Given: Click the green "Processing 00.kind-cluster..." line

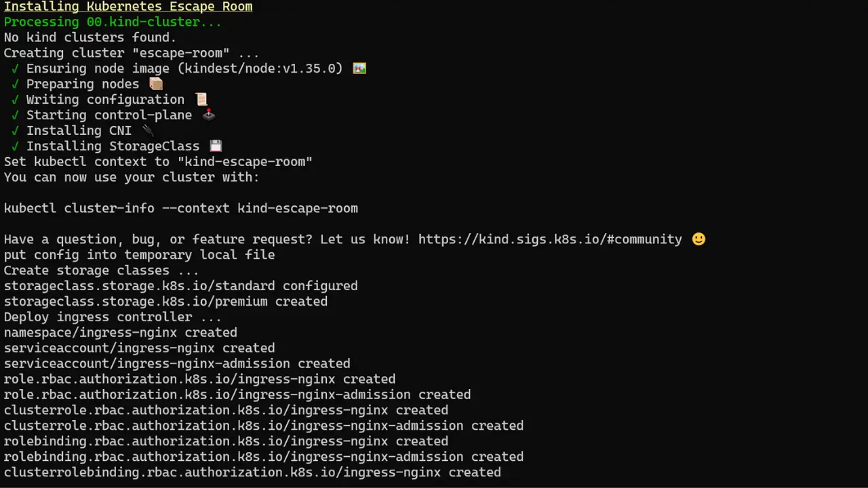Looking at the screenshot, I should pyautogui.click(x=113, y=22).
